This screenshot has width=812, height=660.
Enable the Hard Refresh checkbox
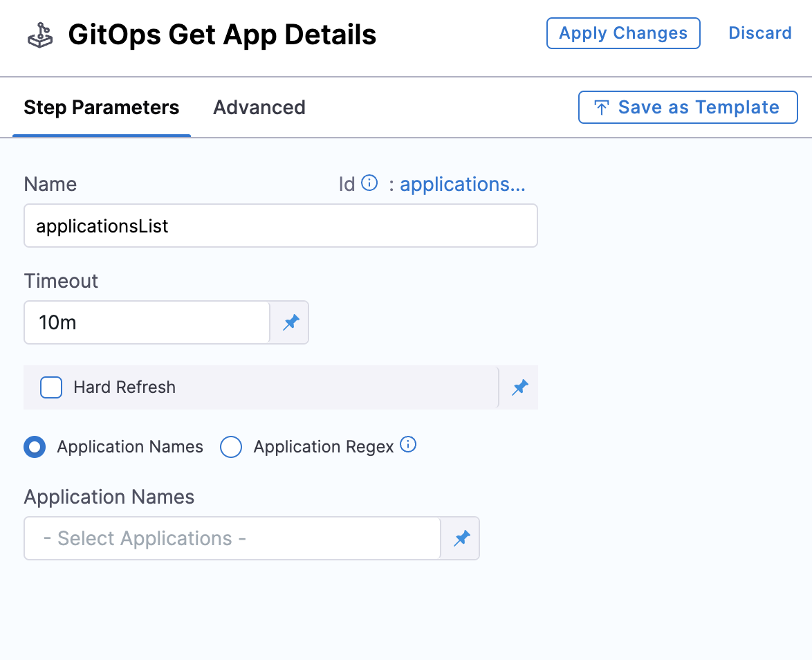[x=51, y=387]
